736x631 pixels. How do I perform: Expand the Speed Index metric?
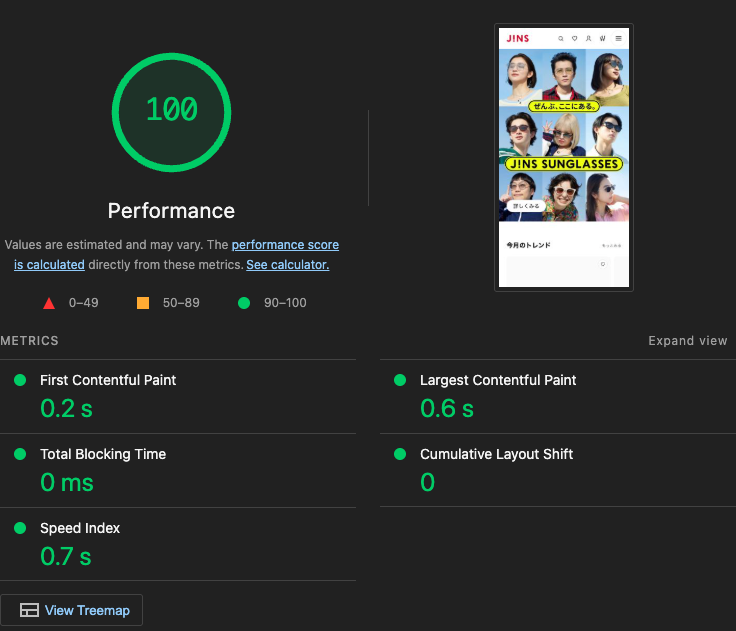[x=80, y=528]
